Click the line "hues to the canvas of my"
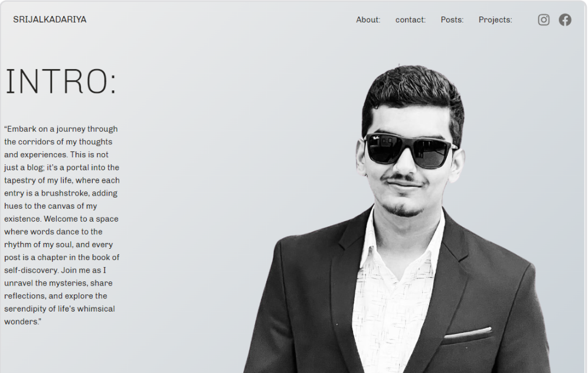This screenshot has height=373, width=588. pos(50,206)
